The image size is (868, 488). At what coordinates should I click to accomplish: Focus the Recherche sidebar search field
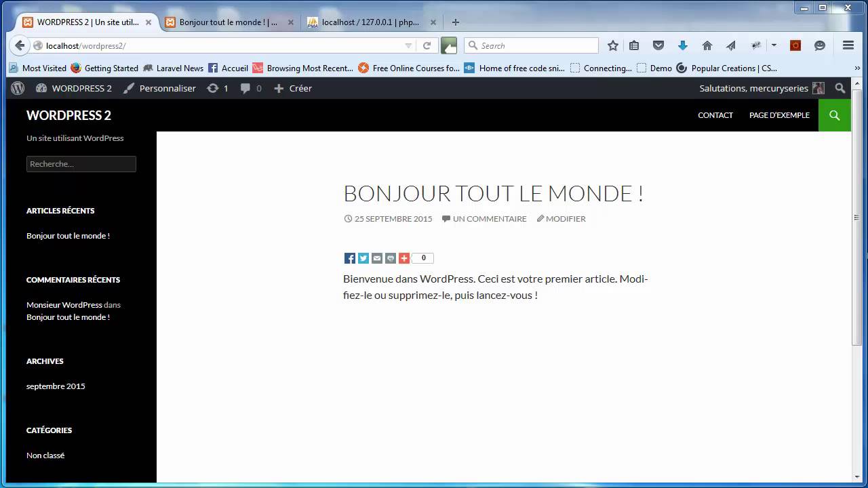(x=81, y=164)
